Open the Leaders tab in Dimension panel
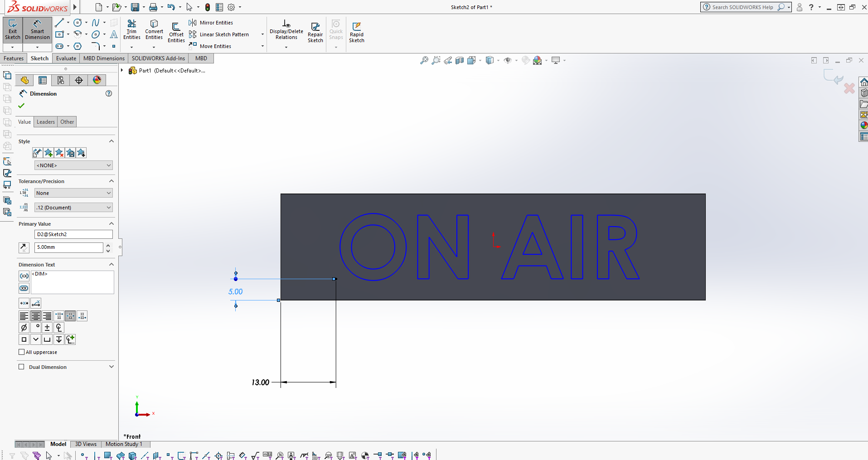 click(45, 121)
